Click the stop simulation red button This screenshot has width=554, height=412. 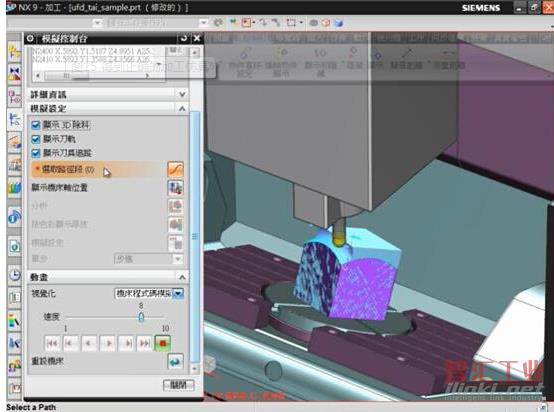(x=163, y=343)
